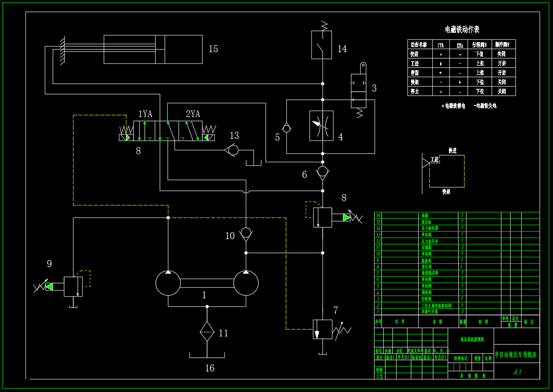Click "工进" label in the work cycle diagram

435,159
